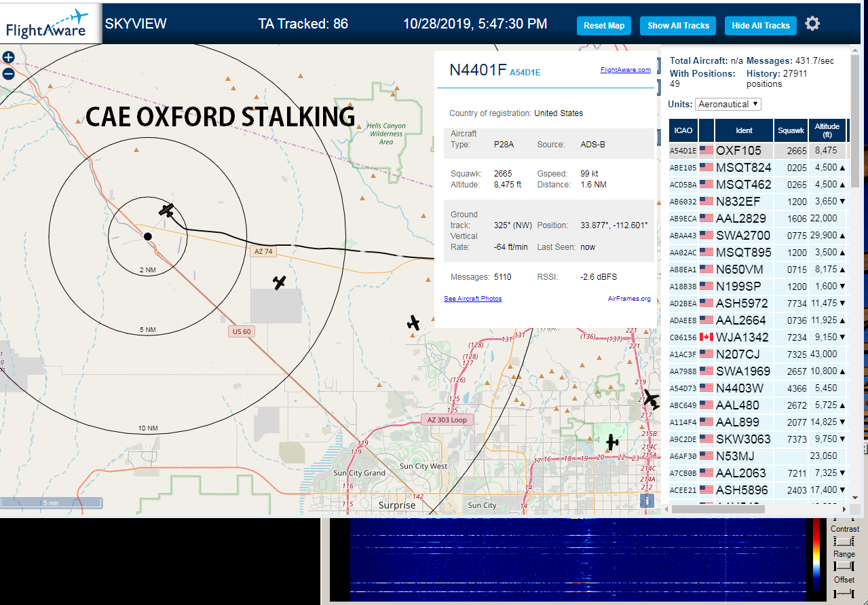
Task: Select the N4403W aircraft row
Action: click(758, 388)
